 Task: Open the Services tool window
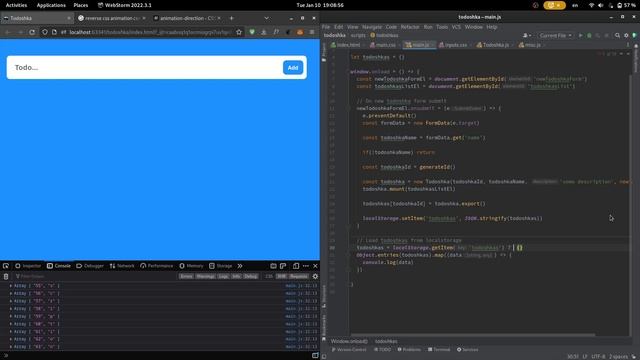coord(467,349)
